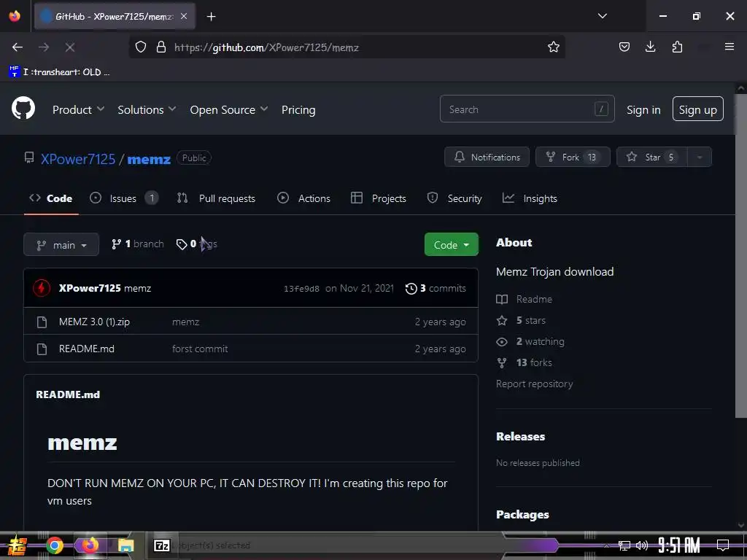Stop the page loading with X button
Viewport: 747px width, 560px height.
(69, 47)
